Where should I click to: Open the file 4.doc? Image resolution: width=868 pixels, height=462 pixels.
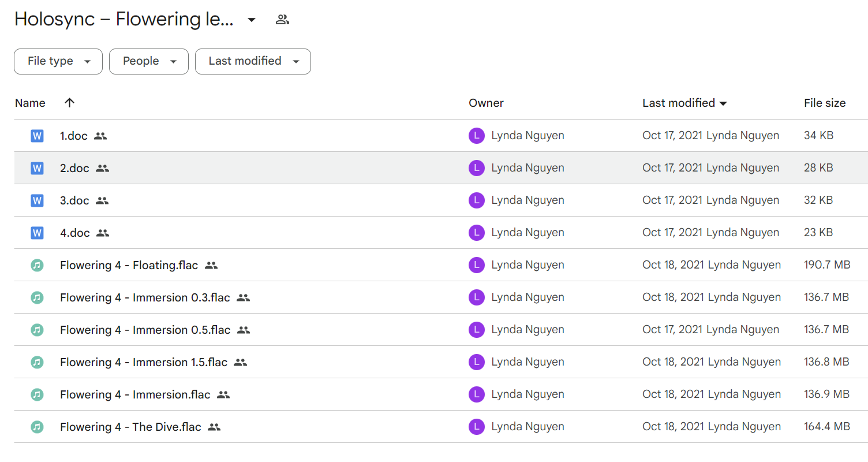[75, 233]
